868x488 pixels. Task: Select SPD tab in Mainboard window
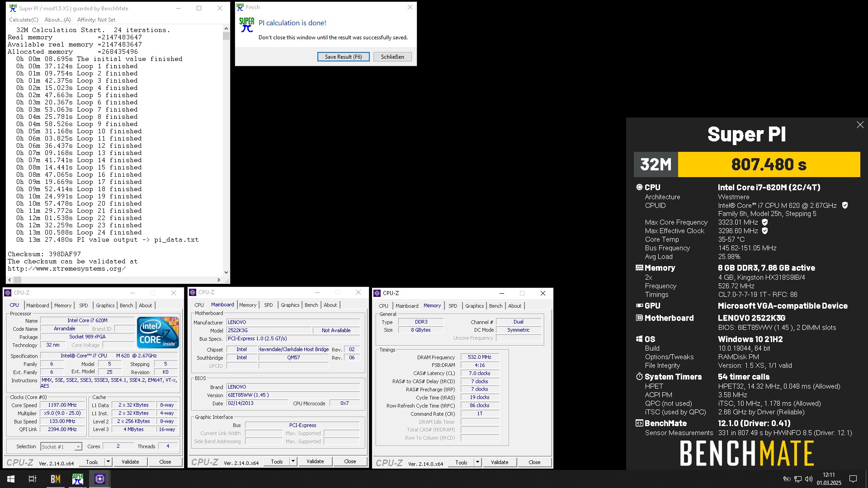269,305
